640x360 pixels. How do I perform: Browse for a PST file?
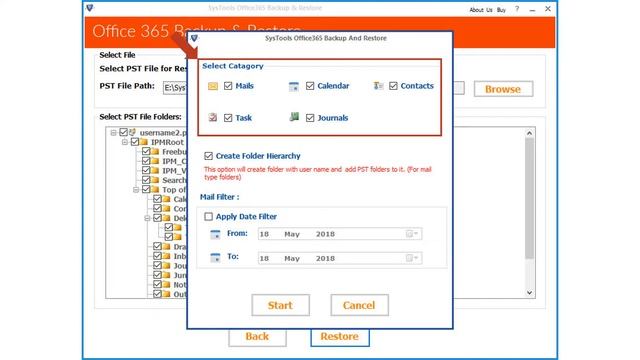pos(503,89)
